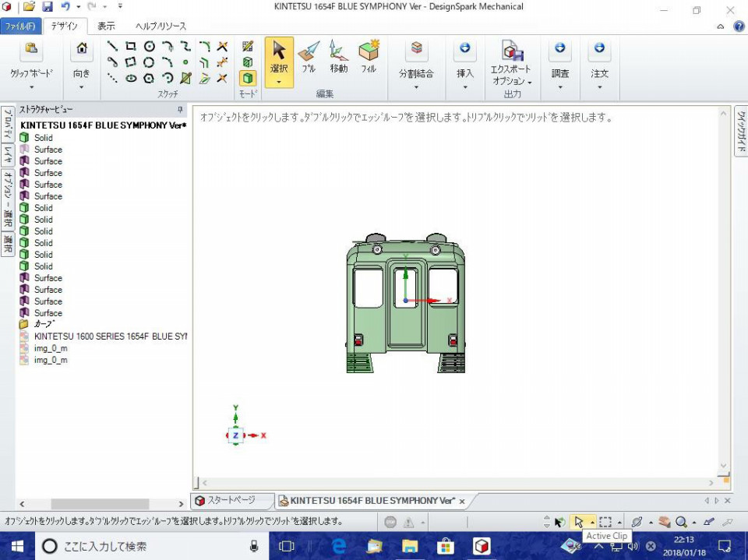Open the Windows Start menu
This screenshot has height=560, width=748.
[17, 546]
